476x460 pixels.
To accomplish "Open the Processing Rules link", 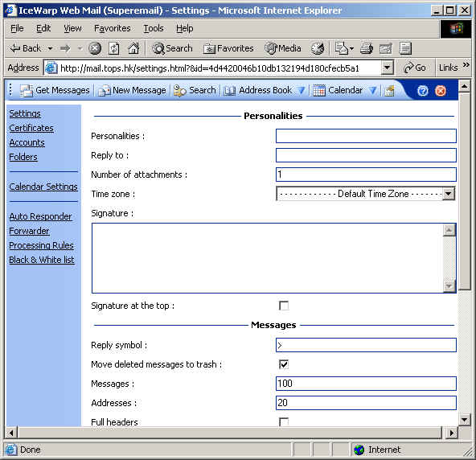I will coord(41,245).
